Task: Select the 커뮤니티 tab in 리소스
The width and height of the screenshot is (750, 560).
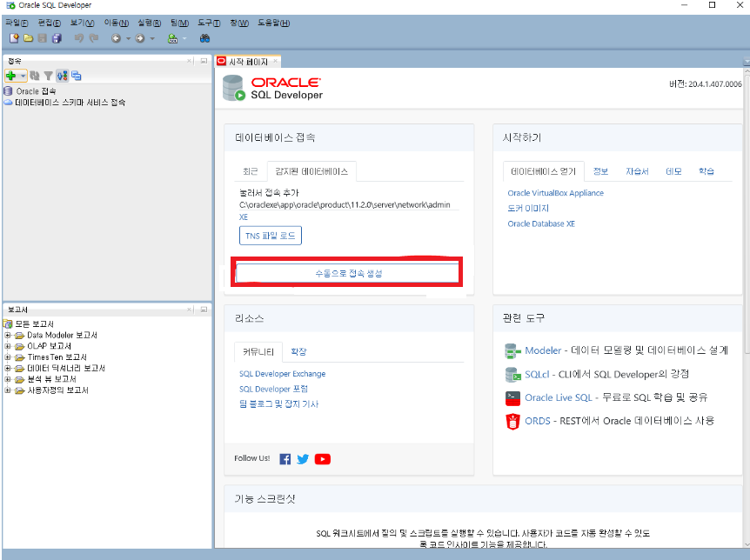Action: click(x=258, y=352)
